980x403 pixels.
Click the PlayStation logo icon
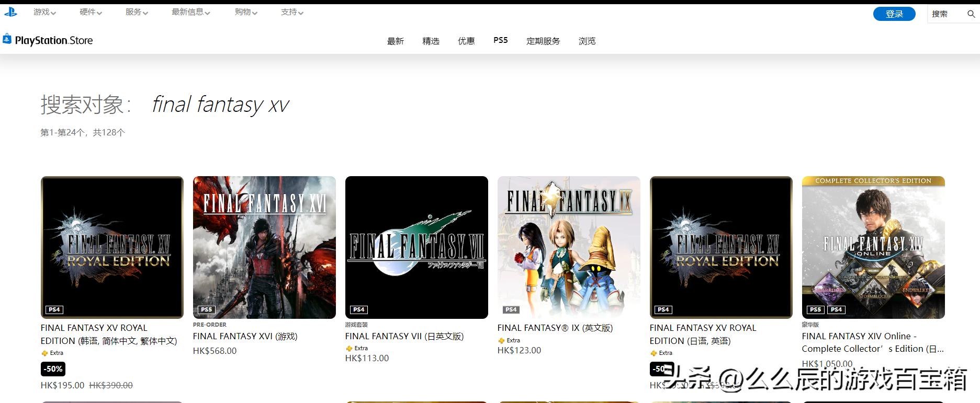(x=10, y=11)
